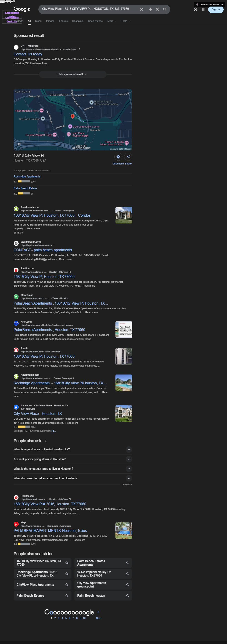Click the Sign in button

[x=218, y=10]
